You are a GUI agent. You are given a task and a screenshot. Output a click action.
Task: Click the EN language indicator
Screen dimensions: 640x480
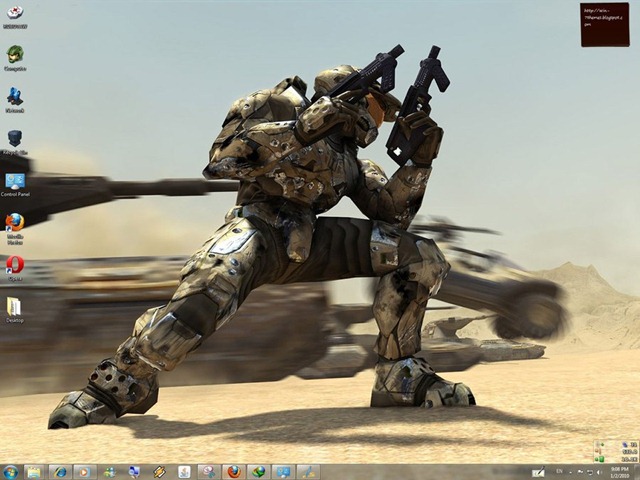point(559,472)
